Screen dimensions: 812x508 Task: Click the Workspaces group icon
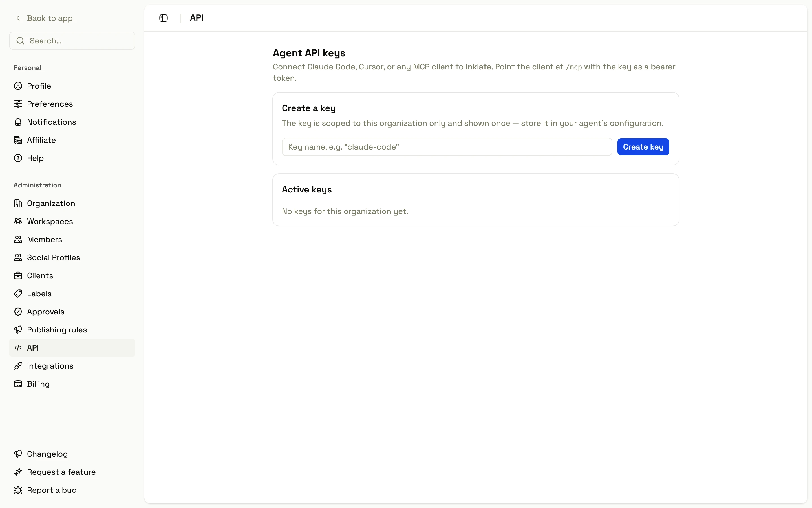click(x=18, y=222)
